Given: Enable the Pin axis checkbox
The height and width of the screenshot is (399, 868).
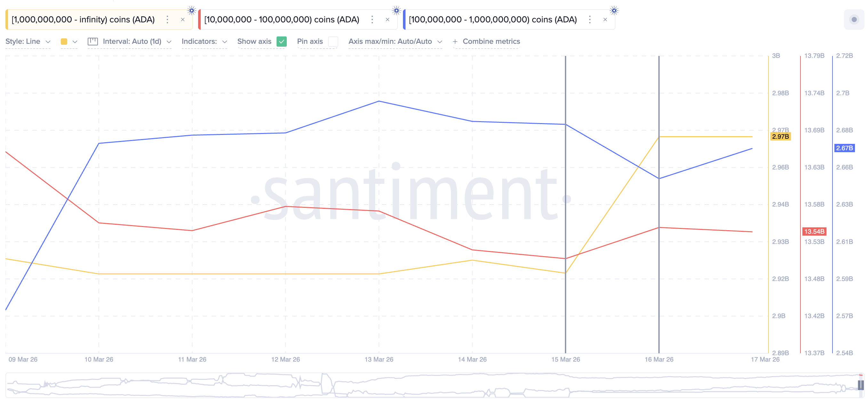Looking at the screenshot, I should tap(333, 42).
